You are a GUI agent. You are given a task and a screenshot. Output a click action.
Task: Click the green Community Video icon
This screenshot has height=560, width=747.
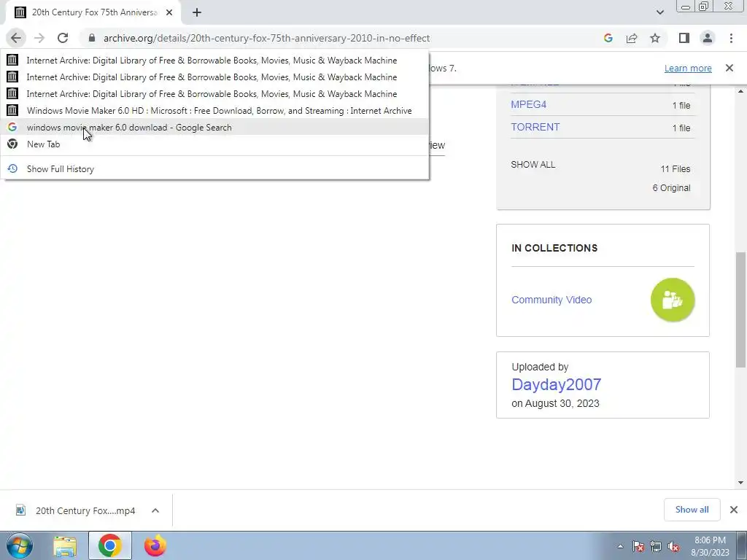[673, 300]
